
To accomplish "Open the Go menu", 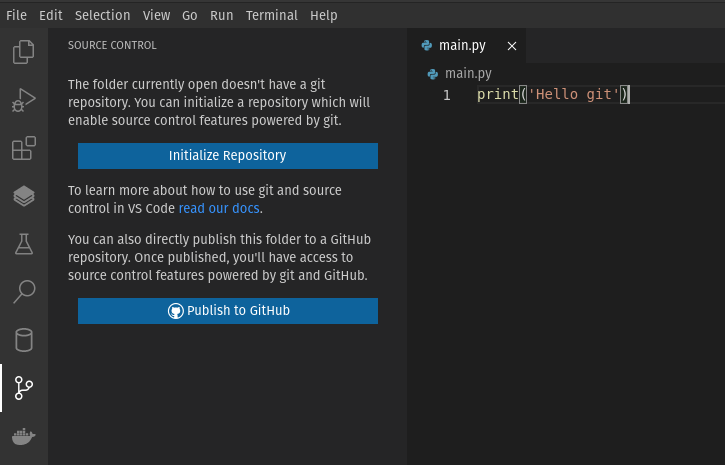I will coord(190,16).
